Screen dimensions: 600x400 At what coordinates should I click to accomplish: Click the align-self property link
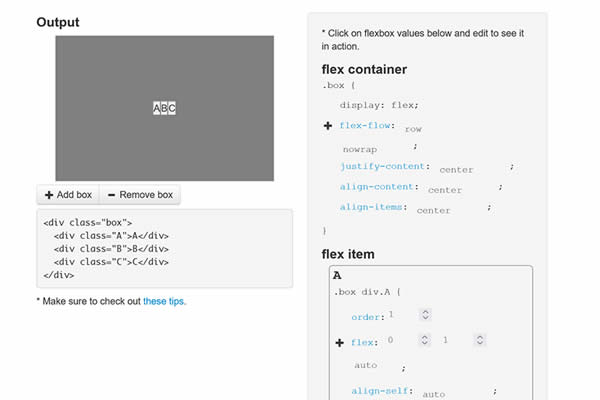380,391
